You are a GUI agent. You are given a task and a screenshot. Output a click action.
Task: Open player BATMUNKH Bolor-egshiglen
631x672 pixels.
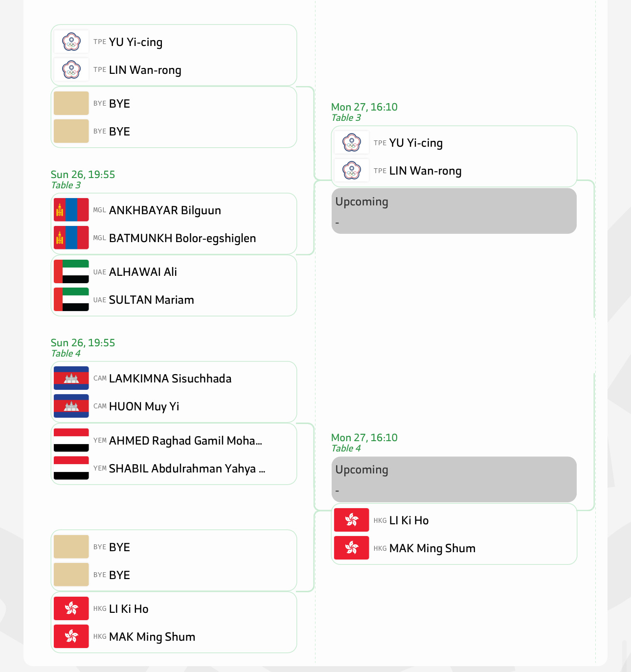[182, 238]
